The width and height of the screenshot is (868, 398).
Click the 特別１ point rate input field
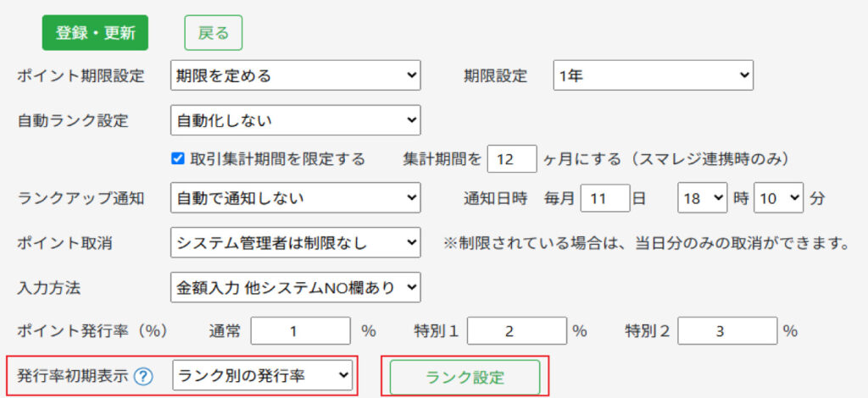tap(517, 330)
